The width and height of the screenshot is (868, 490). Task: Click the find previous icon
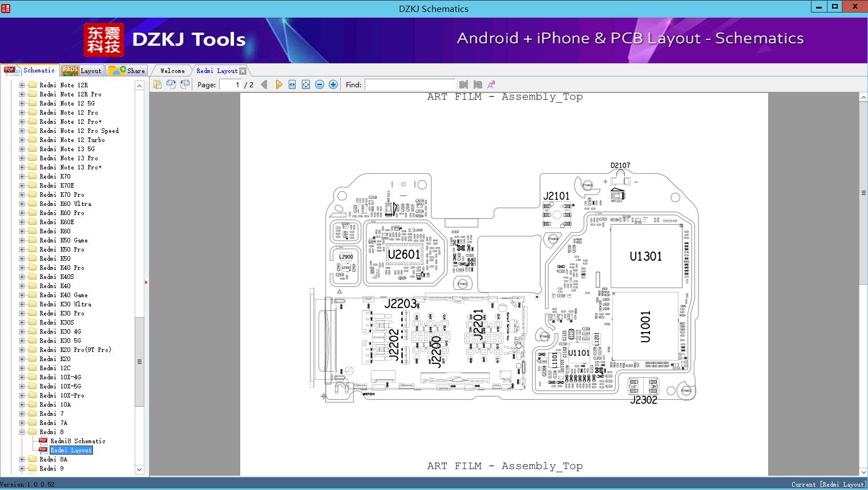tap(463, 84)
